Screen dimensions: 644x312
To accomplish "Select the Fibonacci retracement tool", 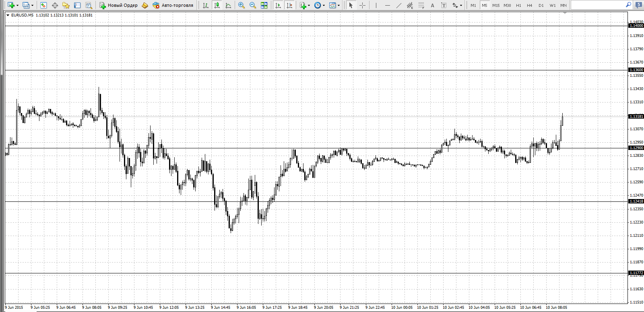I will tap(421, 5).
